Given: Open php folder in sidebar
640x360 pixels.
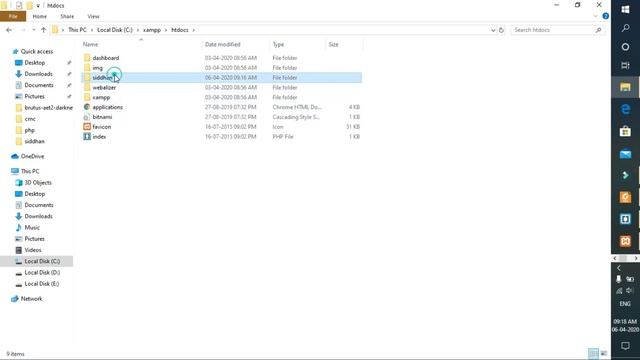Looking at the screenshot, I should (x=29, y=130).
